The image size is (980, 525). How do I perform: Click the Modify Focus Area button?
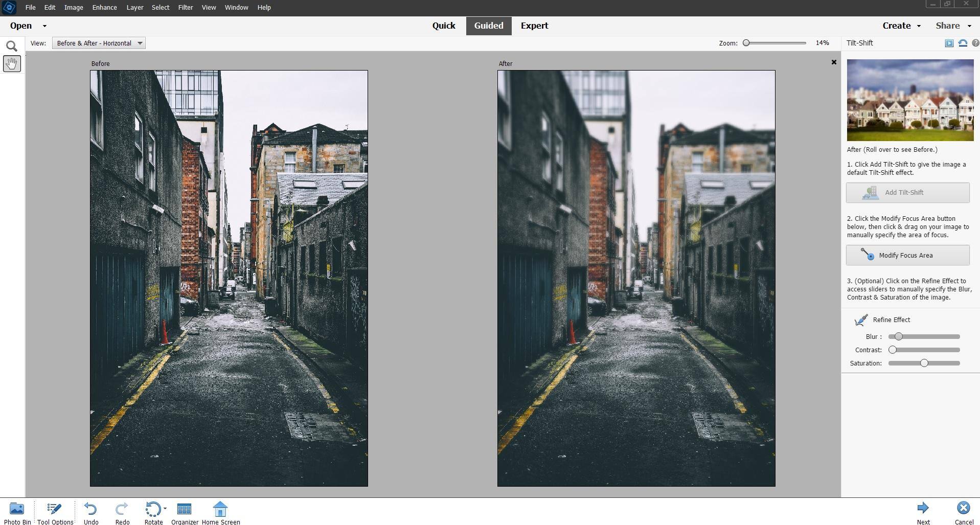[x=907, y=255]
